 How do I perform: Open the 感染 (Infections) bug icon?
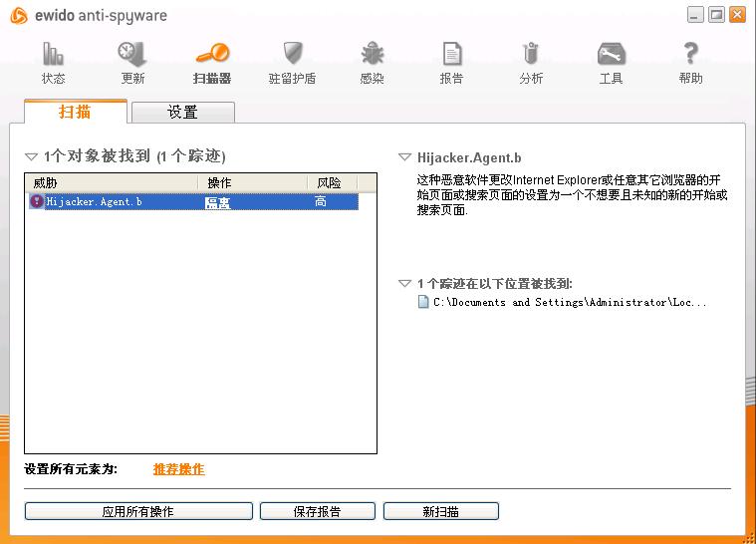[372, 53]
